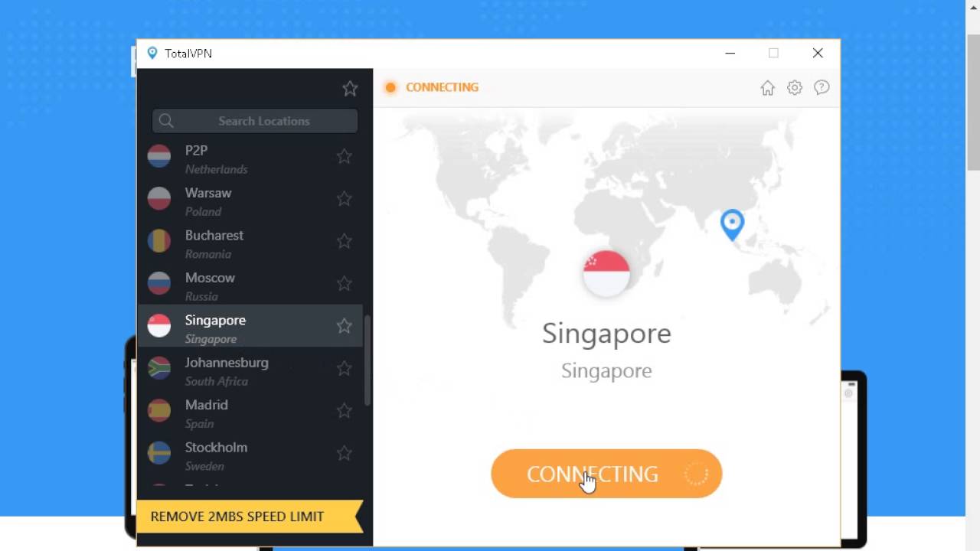
Task: Select the Madrid server entry
Action: point(250,411)
